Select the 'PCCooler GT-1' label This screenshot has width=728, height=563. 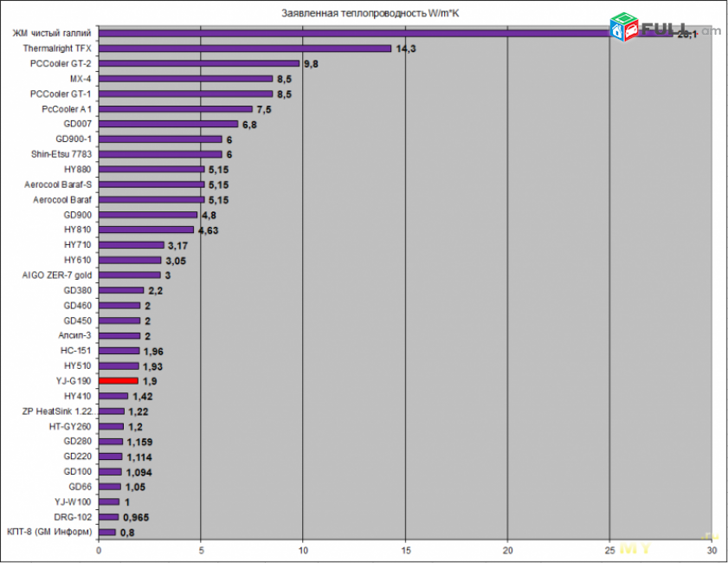click(61, 94)
